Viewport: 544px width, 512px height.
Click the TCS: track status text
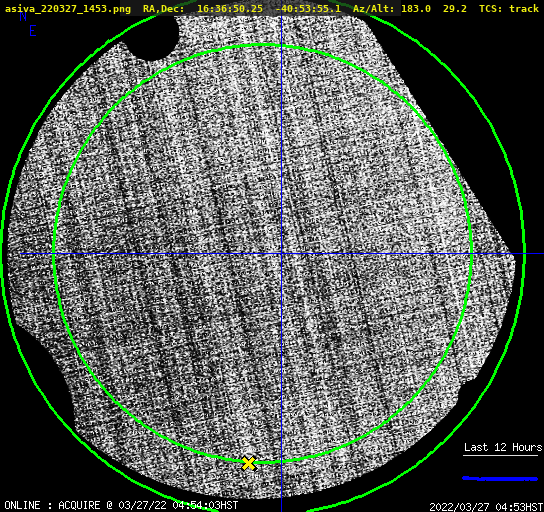(509, 8)
